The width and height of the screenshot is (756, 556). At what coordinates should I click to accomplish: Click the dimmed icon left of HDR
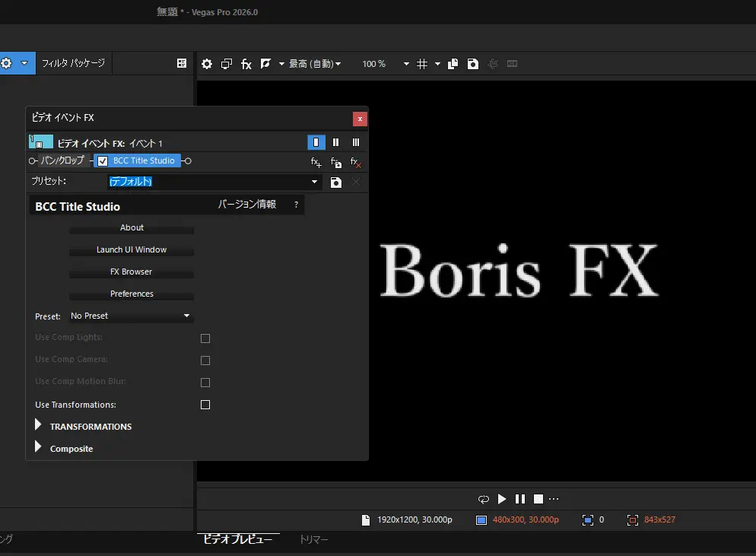(493, 64)
